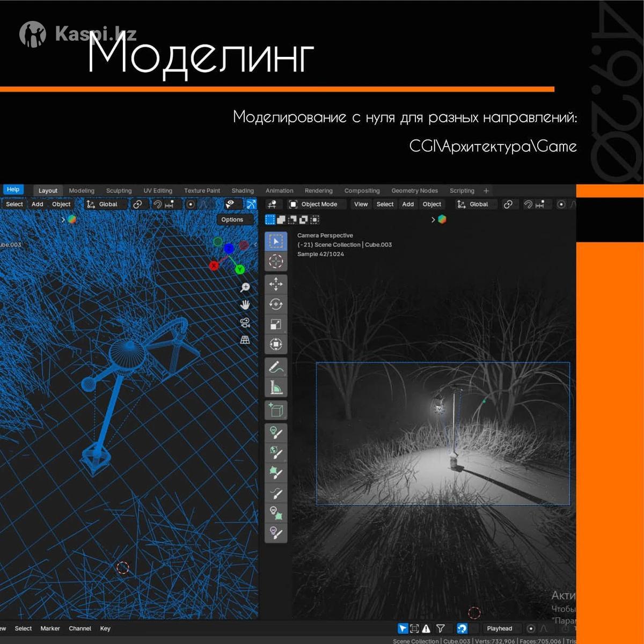Open the Help menu
This screenshot has width=644, height=644.
(13, 189)
